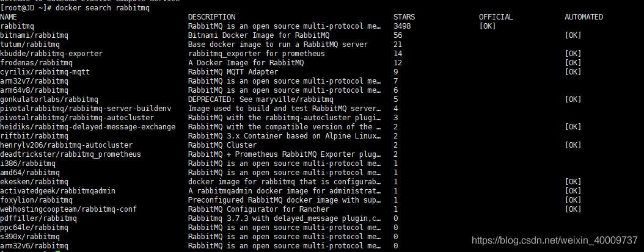Select frodenas/rabbitmq image name

tap(36, 63)
